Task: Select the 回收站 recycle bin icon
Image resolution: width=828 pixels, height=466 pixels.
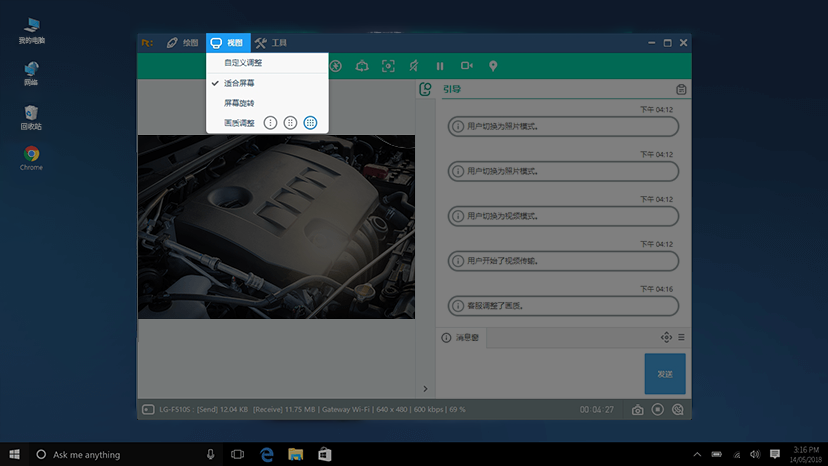Action: pyautogui.click(x=31, y=117)
